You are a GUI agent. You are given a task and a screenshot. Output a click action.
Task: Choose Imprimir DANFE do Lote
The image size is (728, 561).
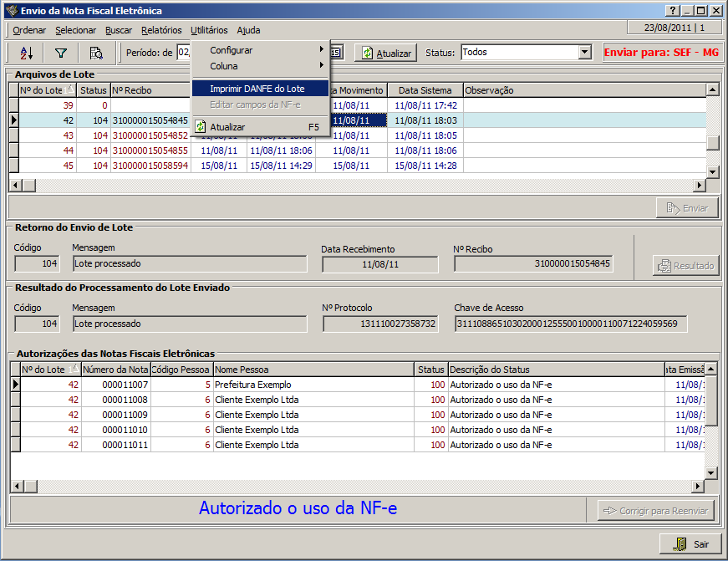257,89
